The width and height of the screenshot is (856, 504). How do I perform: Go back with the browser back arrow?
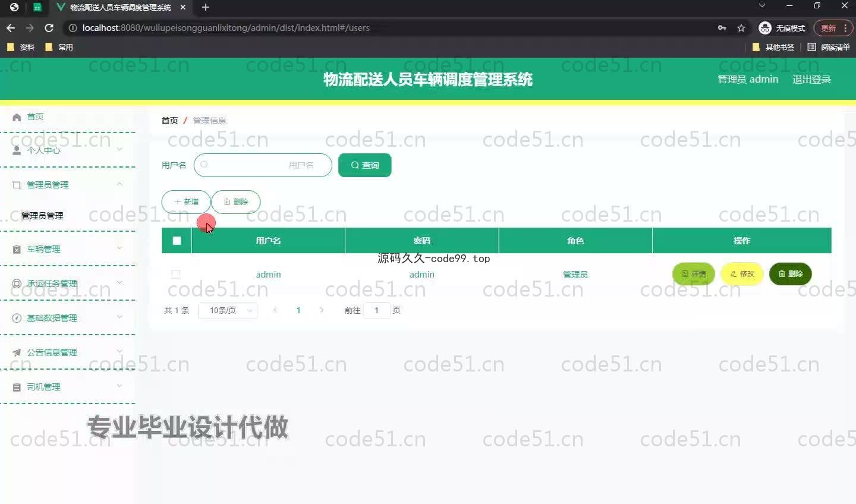point(11,28)
